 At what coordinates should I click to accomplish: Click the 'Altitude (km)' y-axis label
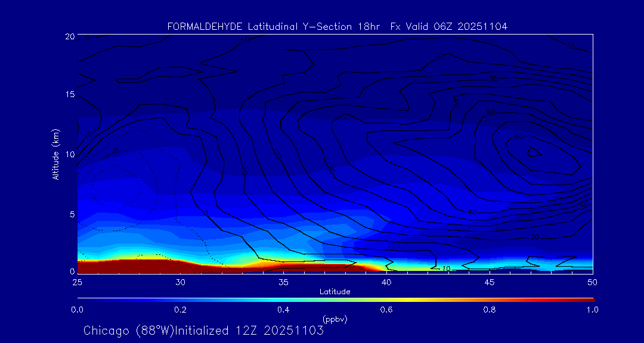55,154
